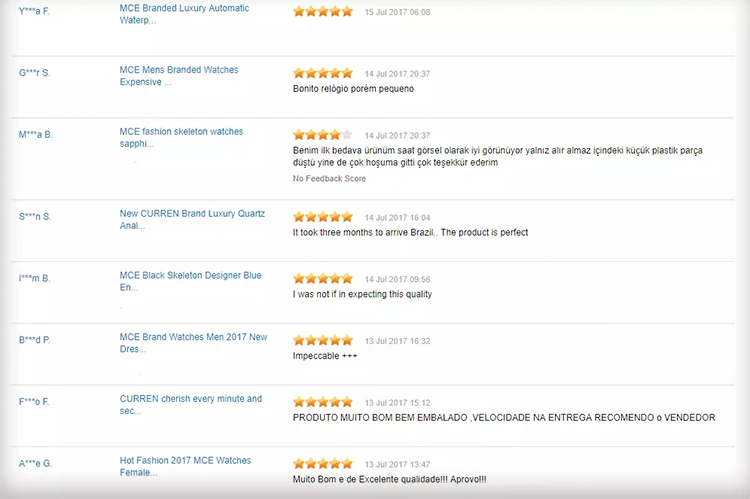750x499 pixels.
Task: Click the 'No Feedback Score' text
Action: pos(329,179)
